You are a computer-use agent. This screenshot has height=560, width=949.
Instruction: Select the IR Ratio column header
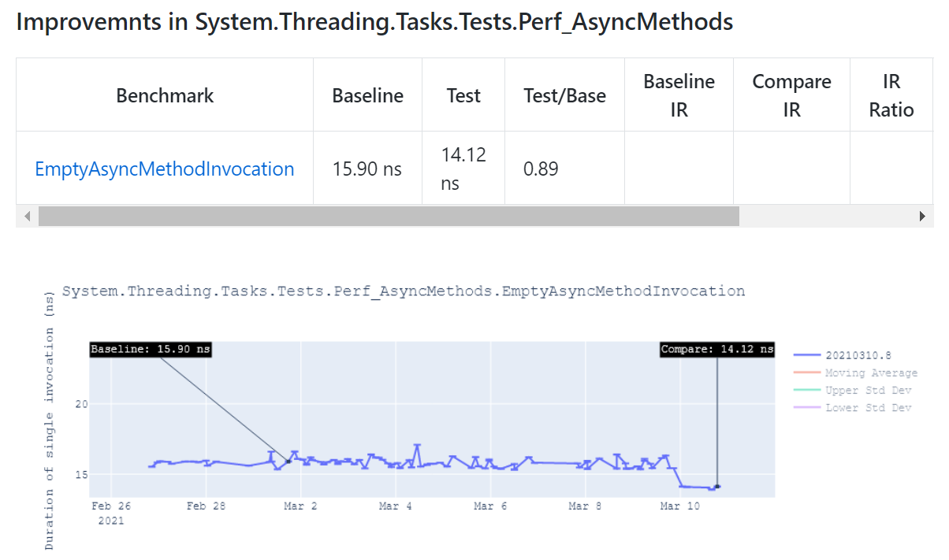891,95
